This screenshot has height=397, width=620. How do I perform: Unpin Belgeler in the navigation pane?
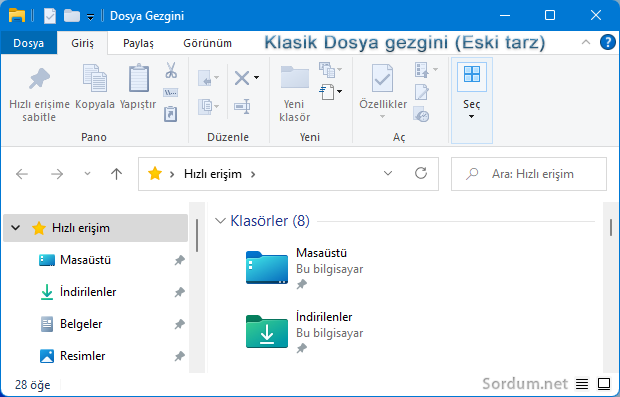[x=180, y=324]
